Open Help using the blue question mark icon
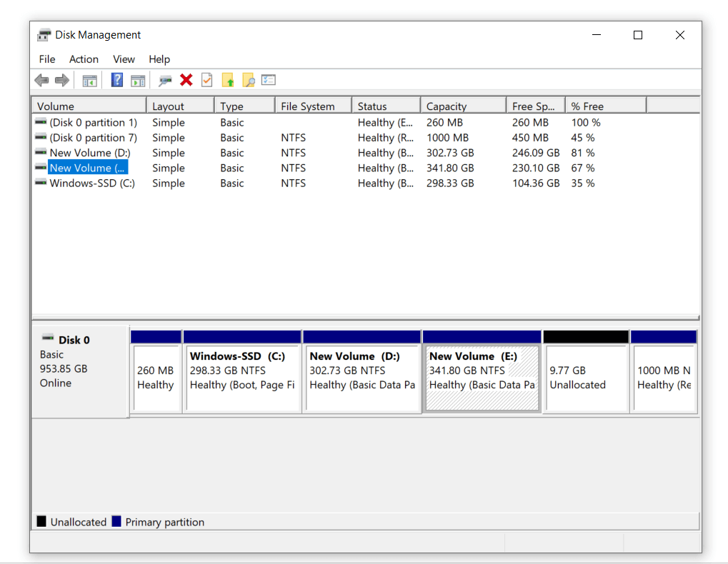 [116, 79]
